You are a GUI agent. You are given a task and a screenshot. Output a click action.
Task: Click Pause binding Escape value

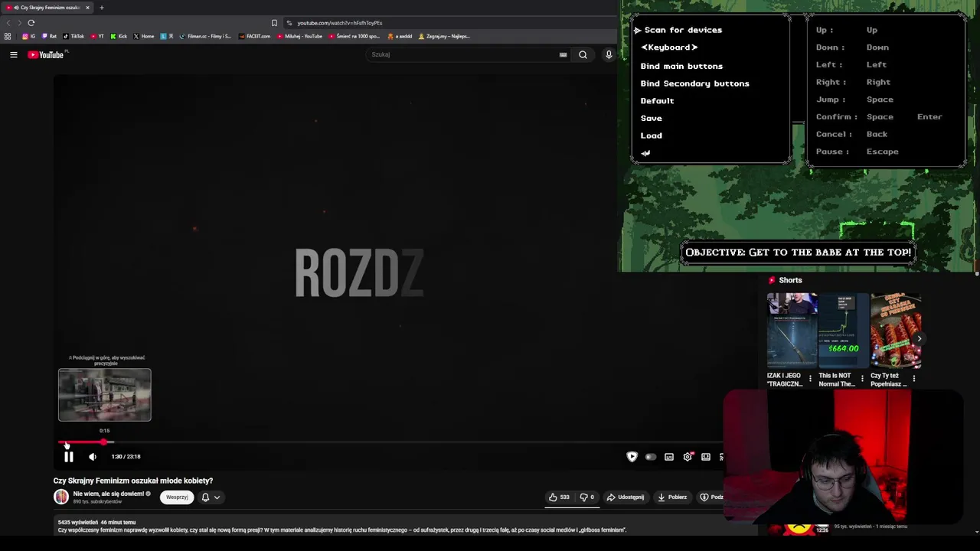tap(882, 152)
